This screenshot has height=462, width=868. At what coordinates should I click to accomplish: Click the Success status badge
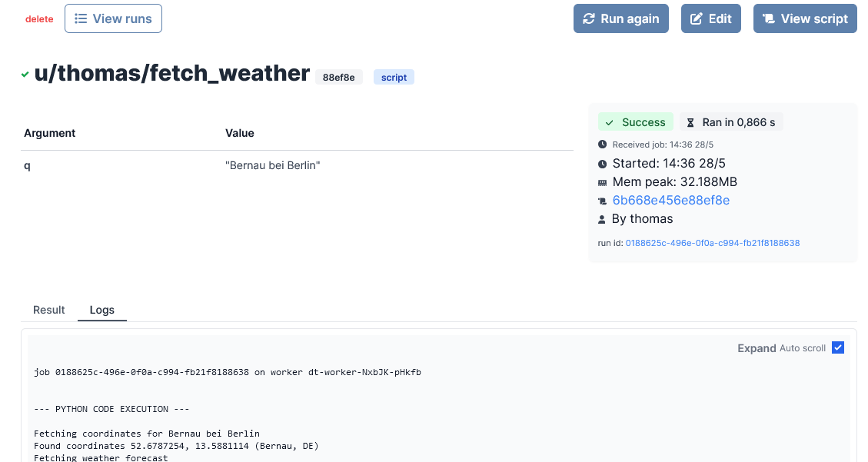tap(636, 122)
